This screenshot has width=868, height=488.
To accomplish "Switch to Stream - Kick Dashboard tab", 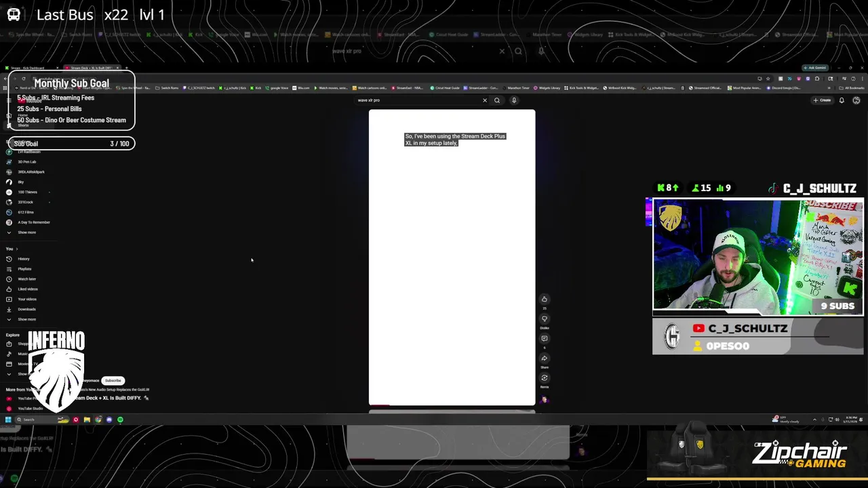I will 31,68.
